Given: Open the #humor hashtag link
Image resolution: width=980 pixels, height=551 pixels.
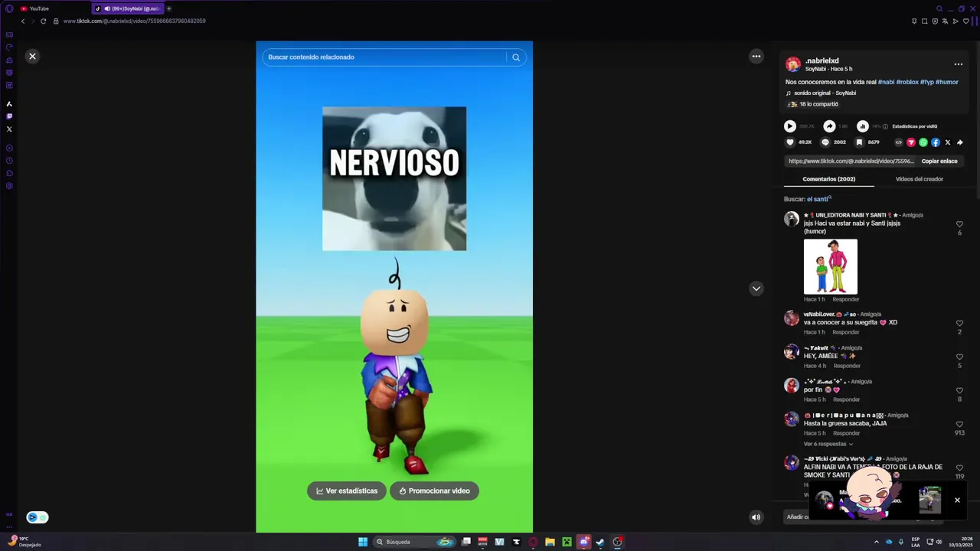Looking at the screenshot, I should pos(947,82).
